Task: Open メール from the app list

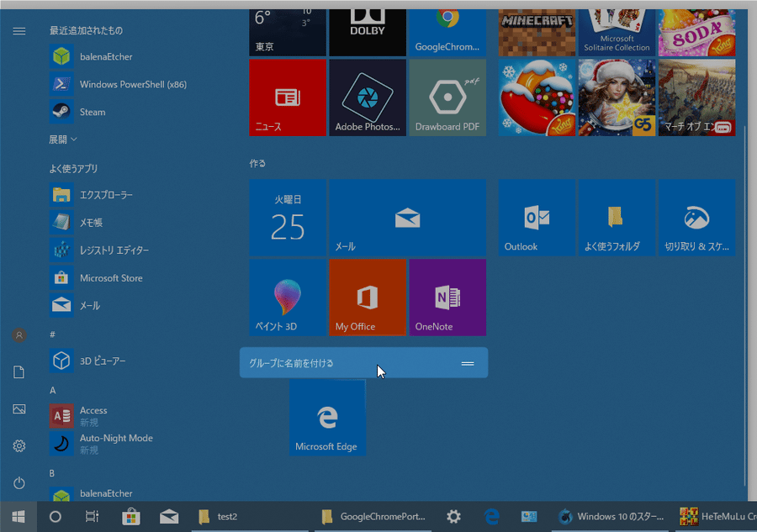Action: tap(76, 305)
